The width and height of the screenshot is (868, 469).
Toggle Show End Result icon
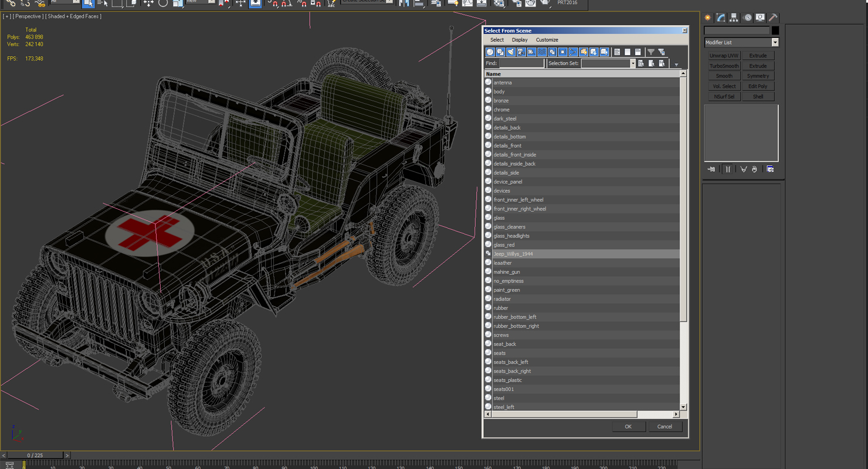tap(728, 169)
